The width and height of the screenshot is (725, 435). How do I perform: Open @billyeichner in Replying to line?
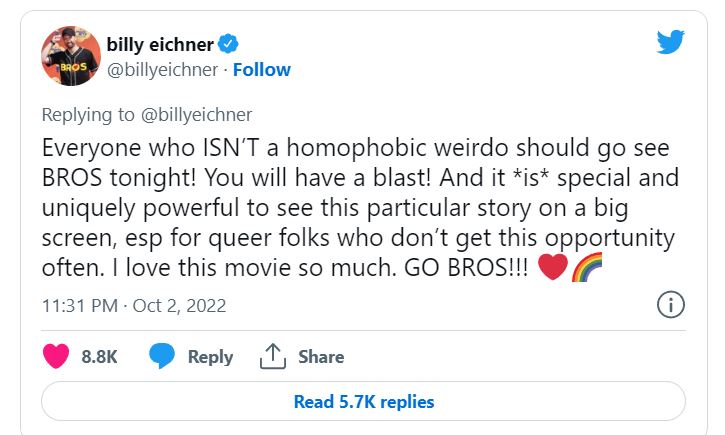point(198,115)
